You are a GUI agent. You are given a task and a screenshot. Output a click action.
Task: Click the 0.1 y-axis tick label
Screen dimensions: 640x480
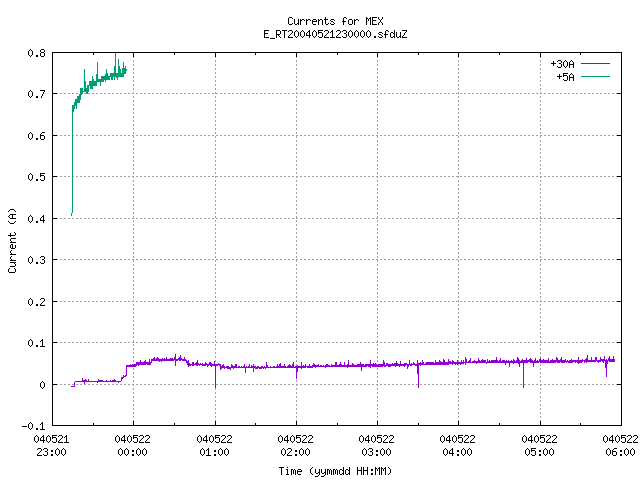tap(36, 343)
